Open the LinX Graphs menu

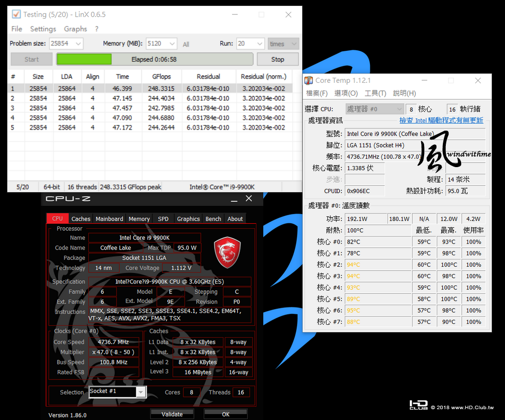[x=75, y=29]
